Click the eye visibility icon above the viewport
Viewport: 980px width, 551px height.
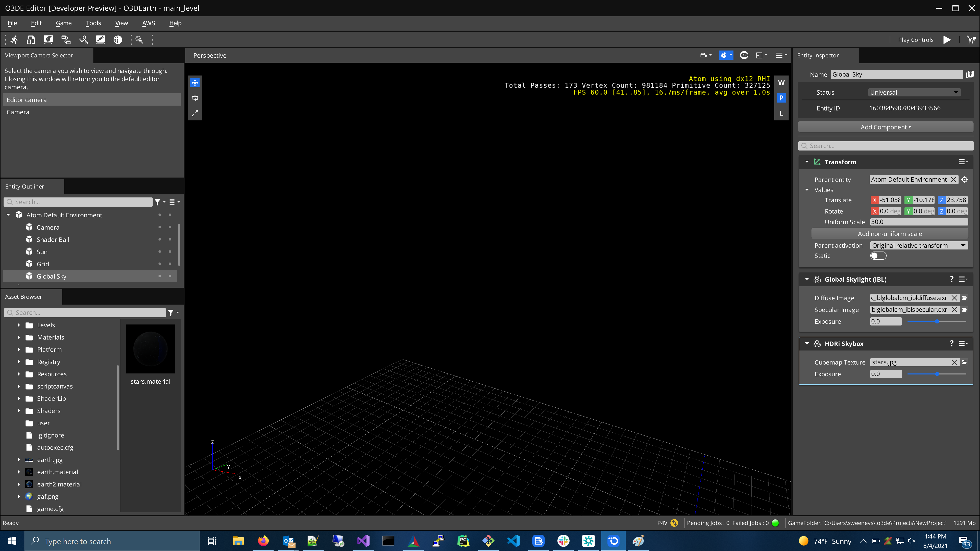[744, 55]
